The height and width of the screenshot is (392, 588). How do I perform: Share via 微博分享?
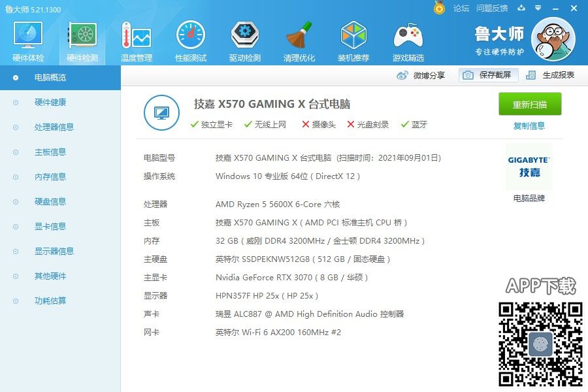point(421,75)
